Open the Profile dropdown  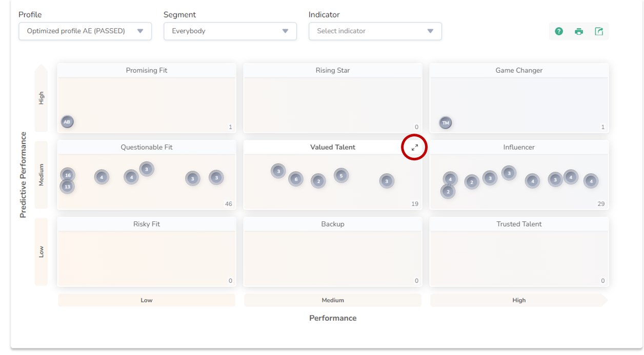pos(85,31)
